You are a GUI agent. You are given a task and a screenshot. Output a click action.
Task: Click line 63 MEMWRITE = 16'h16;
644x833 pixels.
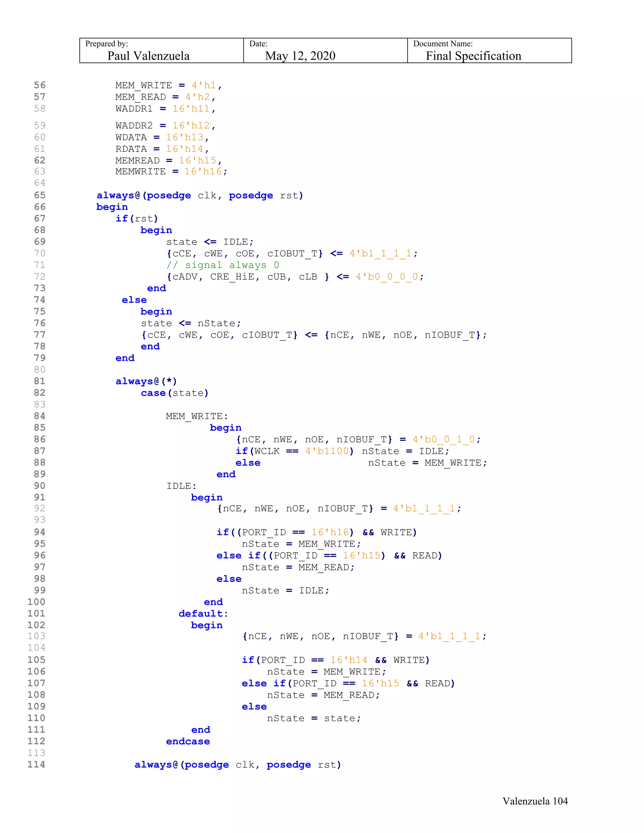(172, 172)
